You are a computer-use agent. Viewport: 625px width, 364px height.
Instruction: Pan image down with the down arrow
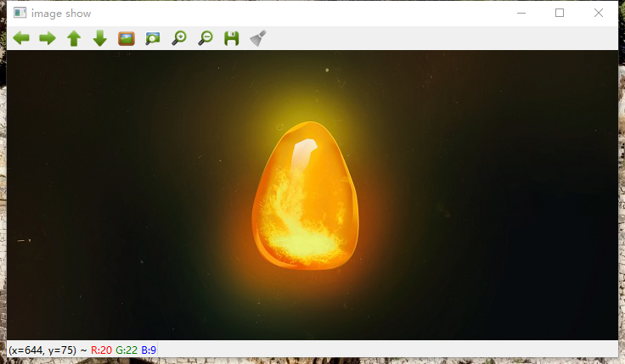pyautogui.click(x=100, y=38)
